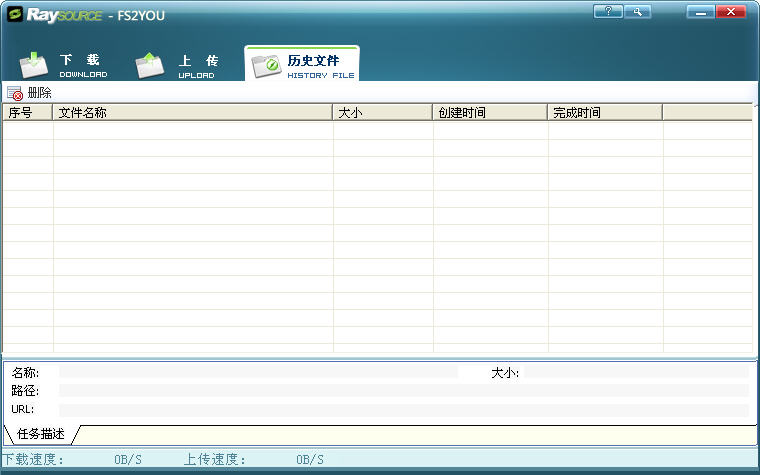Click the 创建时间 column header
Image resolution: width=760 pixels, height=475 pixels.
click(490, 113)
